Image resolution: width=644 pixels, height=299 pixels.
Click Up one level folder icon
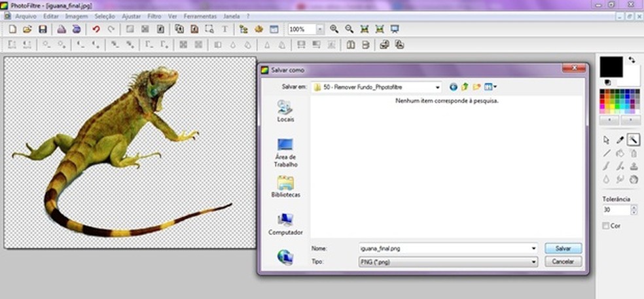point(465,87)
